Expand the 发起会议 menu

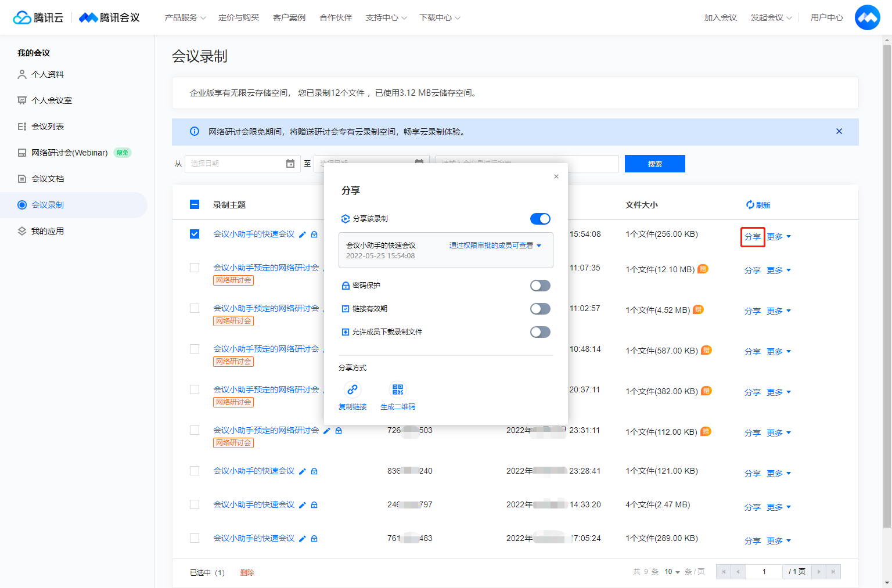pos(771,17)
